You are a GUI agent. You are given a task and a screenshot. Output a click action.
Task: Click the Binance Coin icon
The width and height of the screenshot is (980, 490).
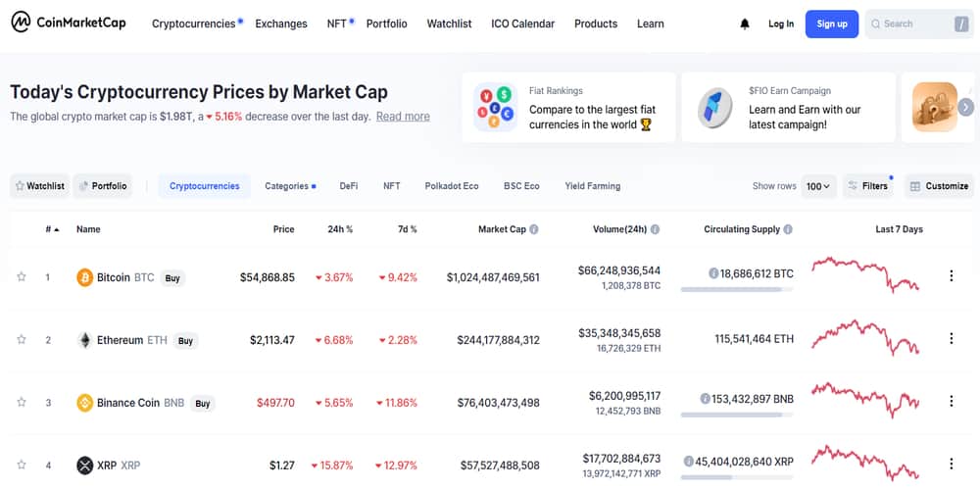85,403
